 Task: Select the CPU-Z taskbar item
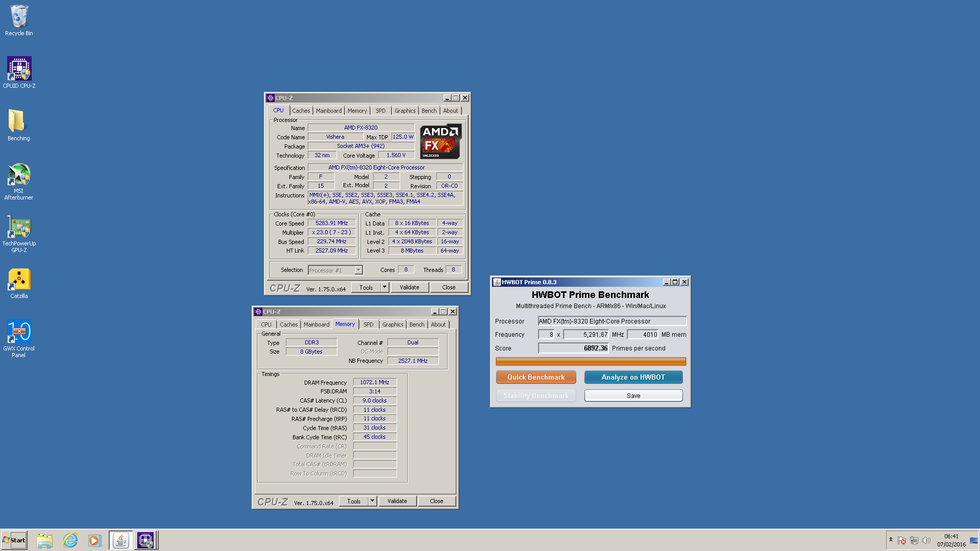coord(145,540)
